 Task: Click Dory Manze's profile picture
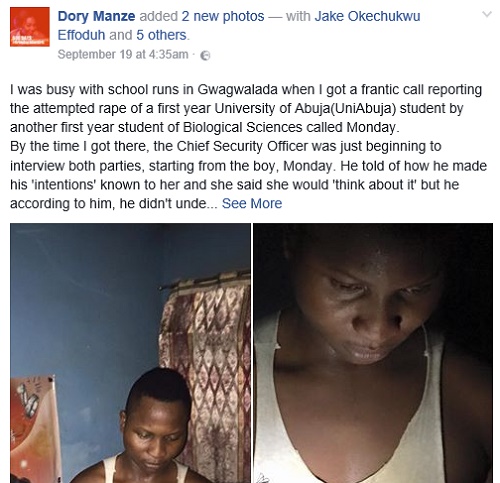30,27
